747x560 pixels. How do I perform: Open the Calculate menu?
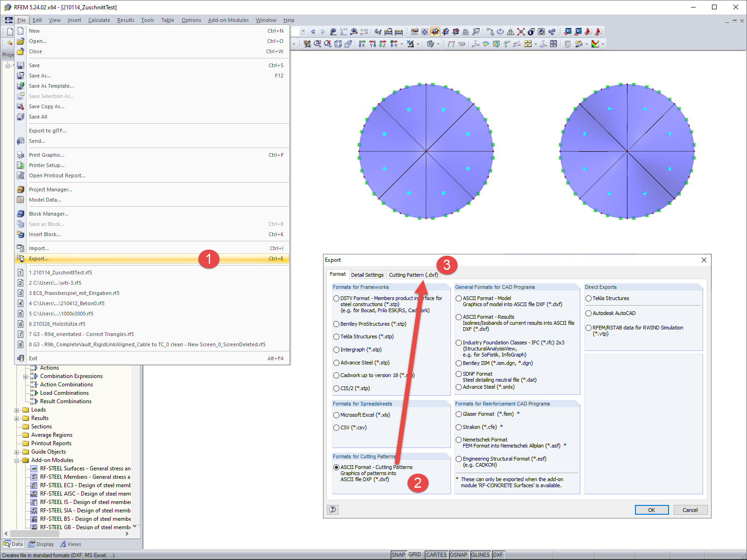tap(99, 20)
